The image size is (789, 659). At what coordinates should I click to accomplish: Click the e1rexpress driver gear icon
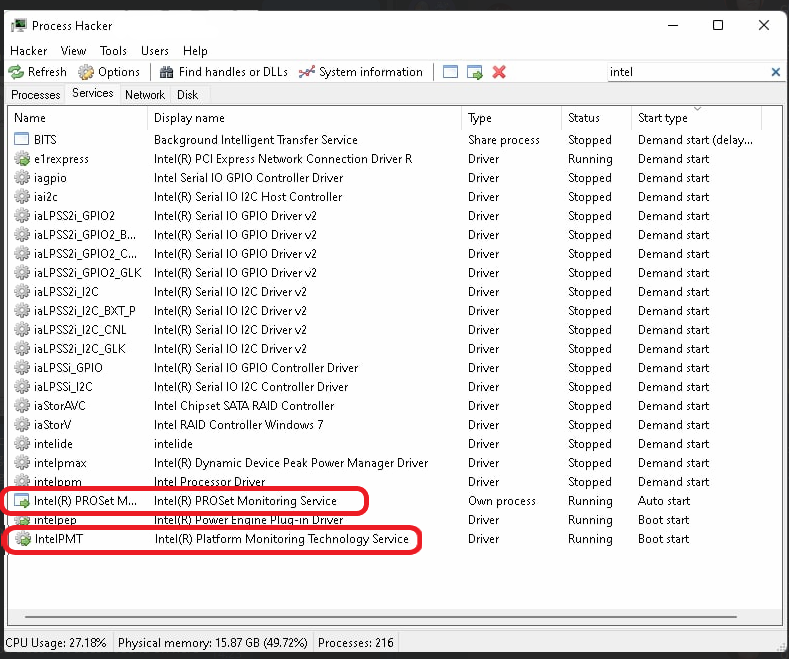pos(22,158)
